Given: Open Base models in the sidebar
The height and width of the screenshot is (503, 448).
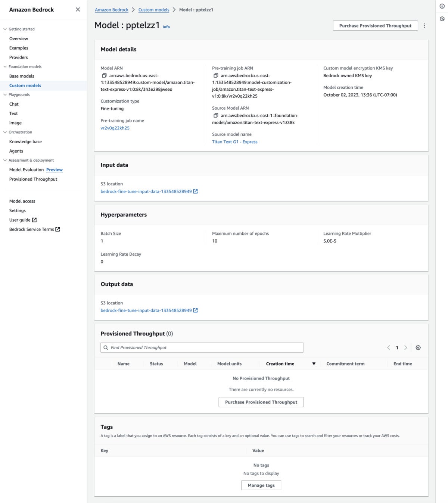Looking at the screenshot, I should point(22,76).
